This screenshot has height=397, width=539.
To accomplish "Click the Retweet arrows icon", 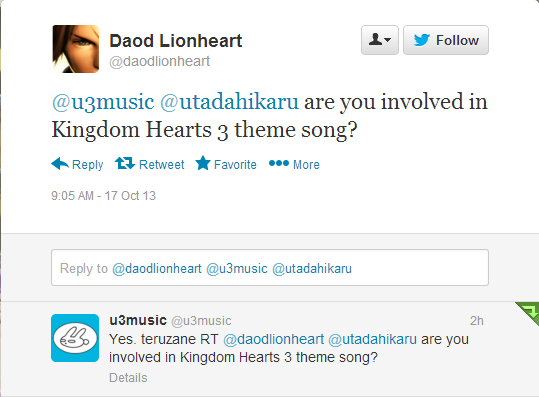I will pos(124,163).
